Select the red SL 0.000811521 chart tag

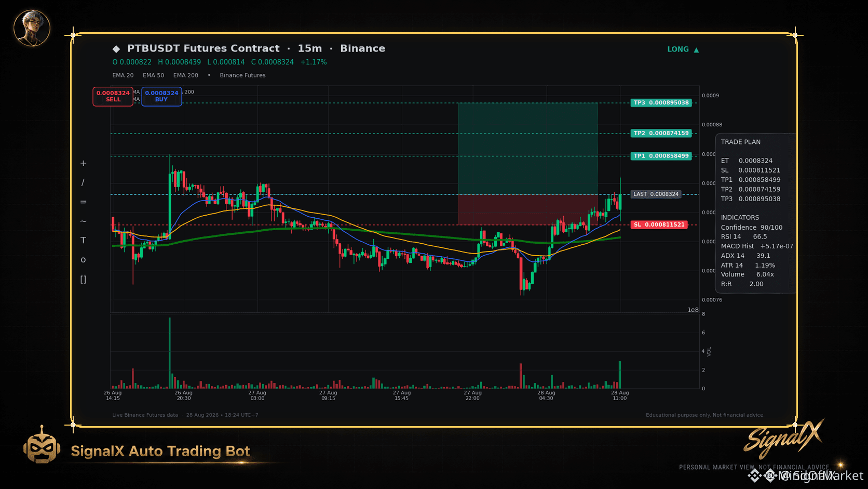click(x=659, y=225)
